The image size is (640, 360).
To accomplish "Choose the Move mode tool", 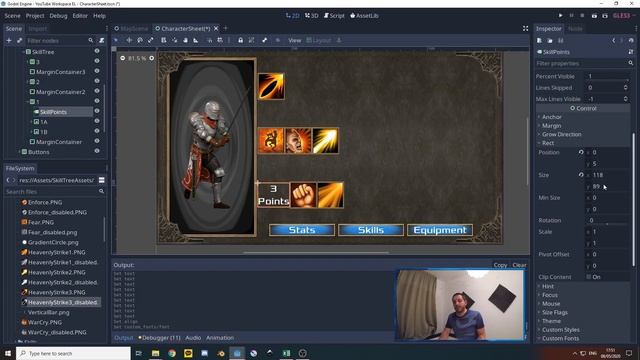I will (x=129, y=40).
